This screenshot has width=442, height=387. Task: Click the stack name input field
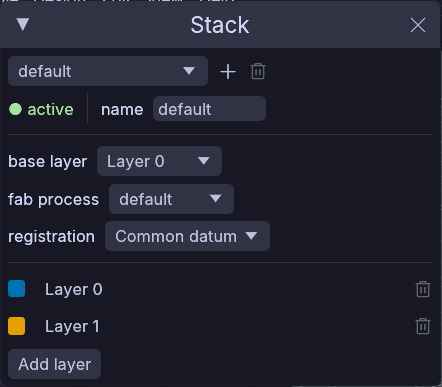click(x=209, y=109)
